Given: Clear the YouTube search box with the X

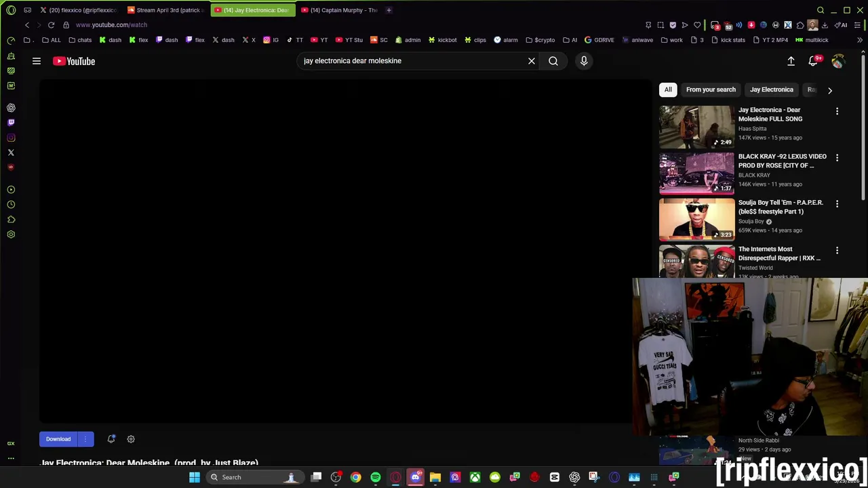Looking at the screenshot, I should pos(532,61).
